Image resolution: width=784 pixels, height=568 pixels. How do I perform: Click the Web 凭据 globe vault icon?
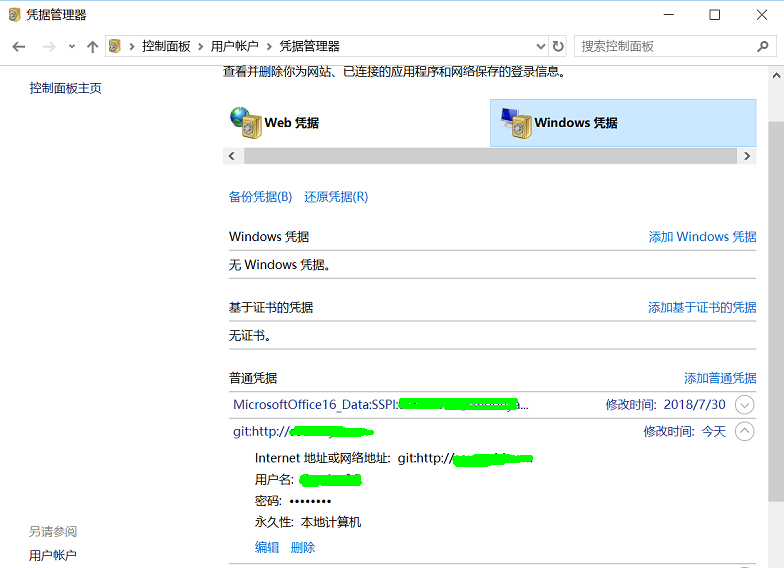[x=246, y=122]
